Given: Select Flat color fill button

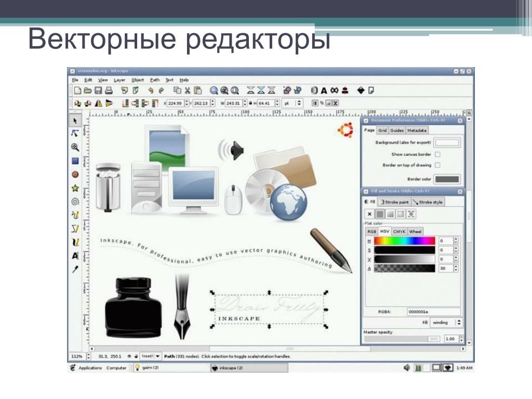Looking at the screenshot, I should 380,214.
